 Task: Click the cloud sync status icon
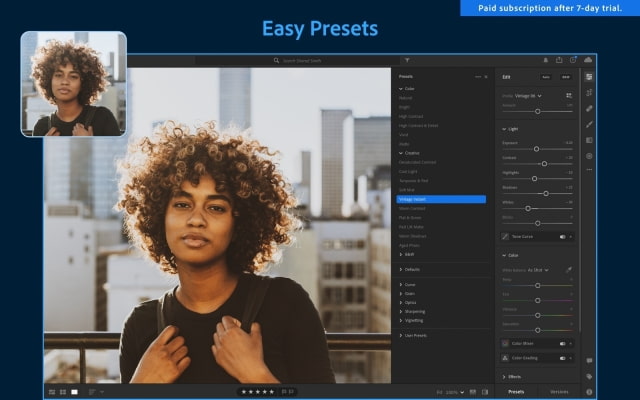588,60
